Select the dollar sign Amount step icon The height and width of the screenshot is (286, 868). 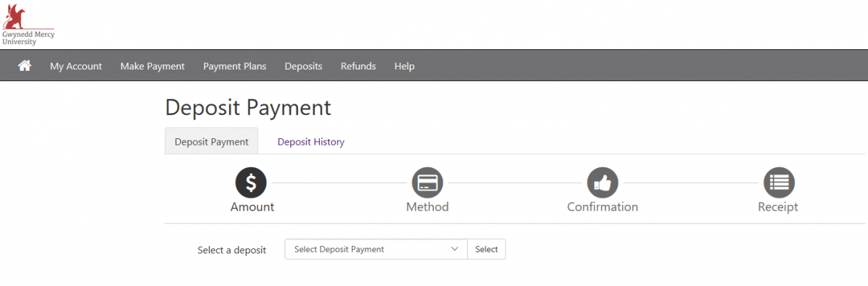[251, 182]
